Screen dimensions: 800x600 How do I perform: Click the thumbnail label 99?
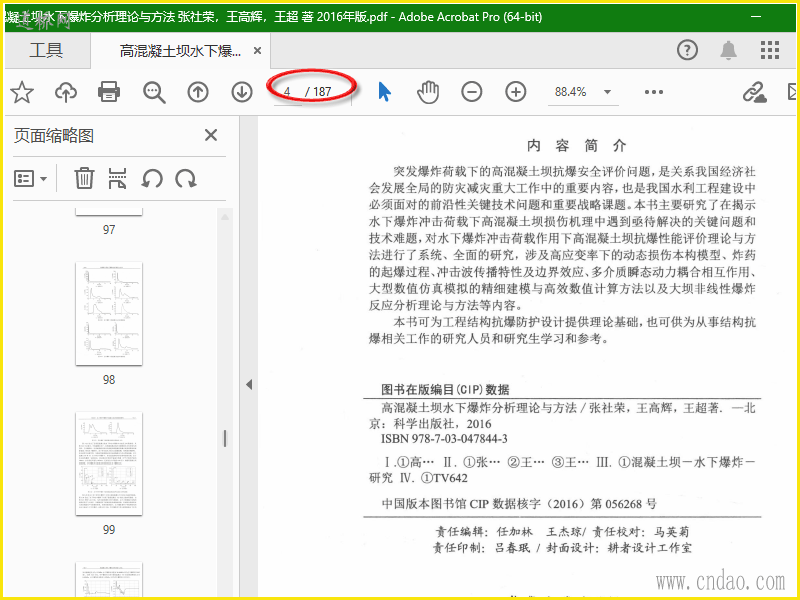(x=109, y=530)
